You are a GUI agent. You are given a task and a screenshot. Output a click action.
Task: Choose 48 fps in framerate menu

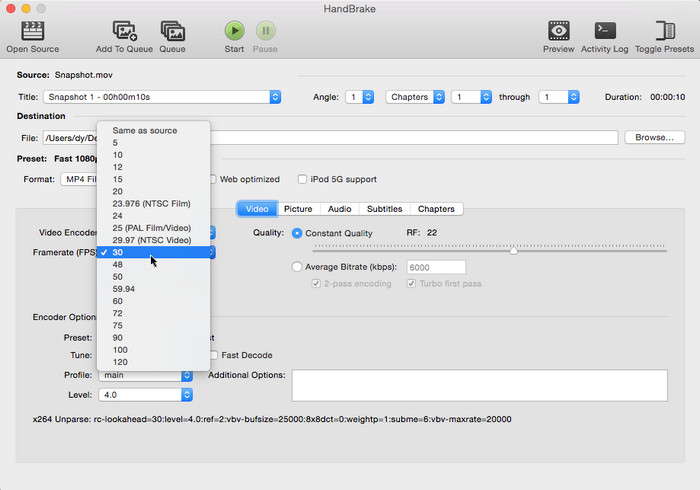click(x=153, y=265)
